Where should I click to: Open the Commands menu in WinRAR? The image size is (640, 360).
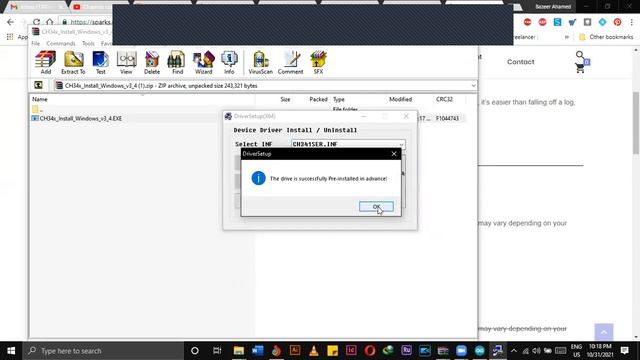[61, 43]
